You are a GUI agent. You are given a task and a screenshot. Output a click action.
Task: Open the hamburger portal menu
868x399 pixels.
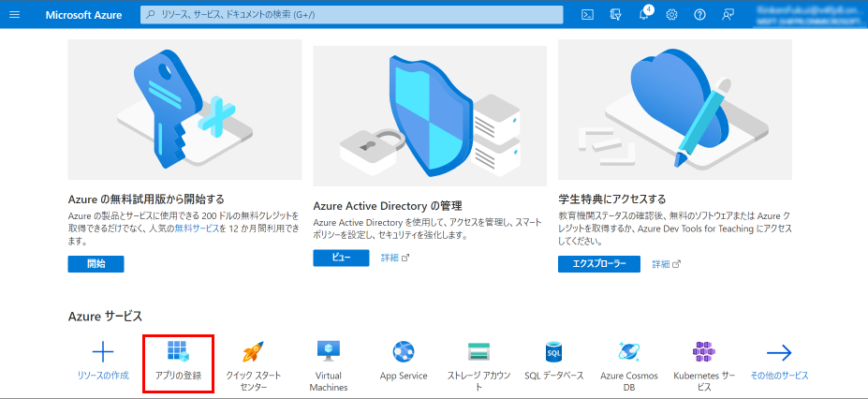[15, 15]
